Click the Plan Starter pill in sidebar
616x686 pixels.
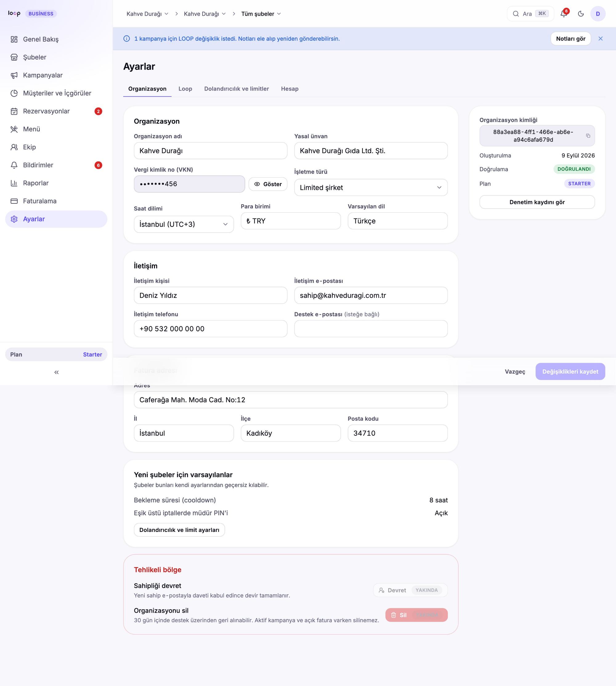tap(56, 354)
